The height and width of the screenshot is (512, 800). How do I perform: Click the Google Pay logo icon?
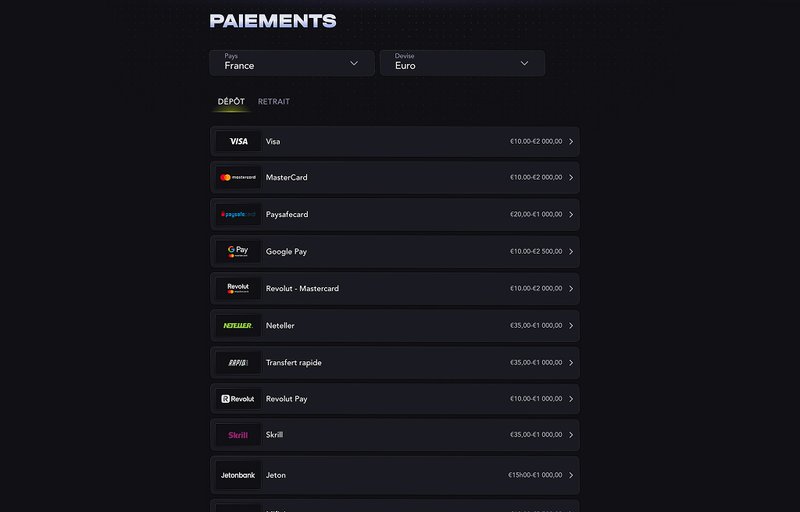pos(238,251)
